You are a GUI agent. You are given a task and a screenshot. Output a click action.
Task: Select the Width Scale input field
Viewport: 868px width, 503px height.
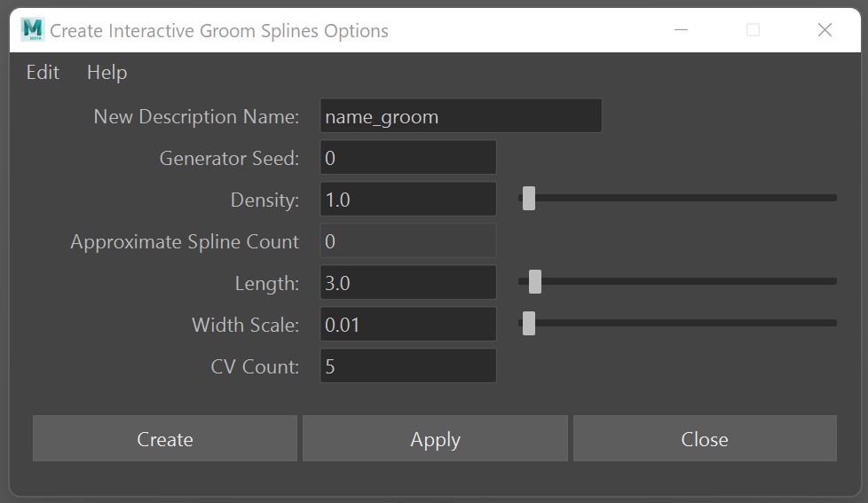pos(407,325)
